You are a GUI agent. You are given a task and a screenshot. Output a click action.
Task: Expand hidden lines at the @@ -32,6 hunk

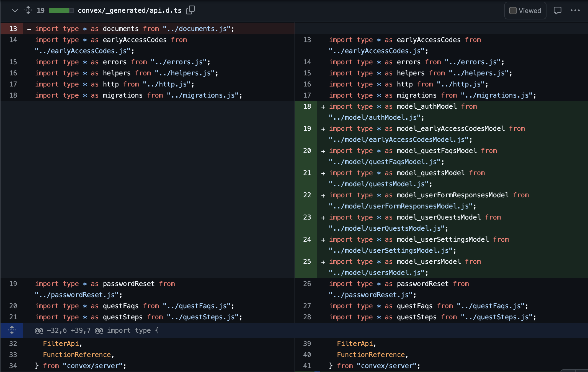(12, 330)
